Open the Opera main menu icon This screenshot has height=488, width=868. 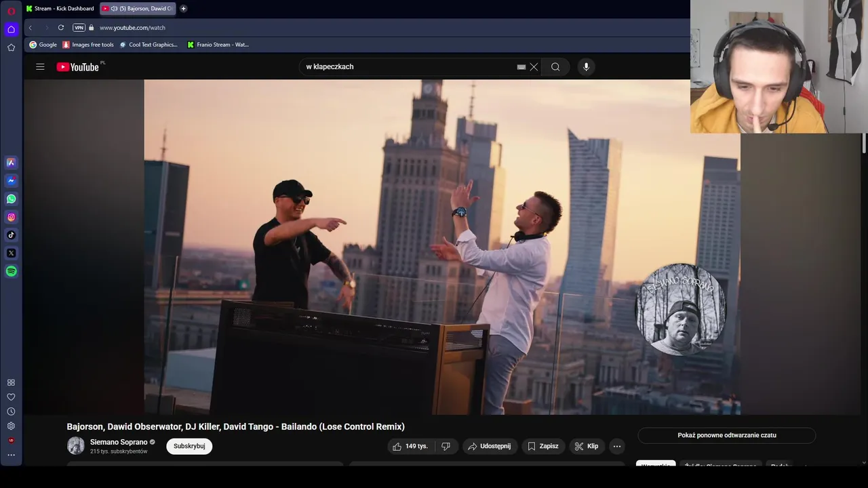click(11, 11)
